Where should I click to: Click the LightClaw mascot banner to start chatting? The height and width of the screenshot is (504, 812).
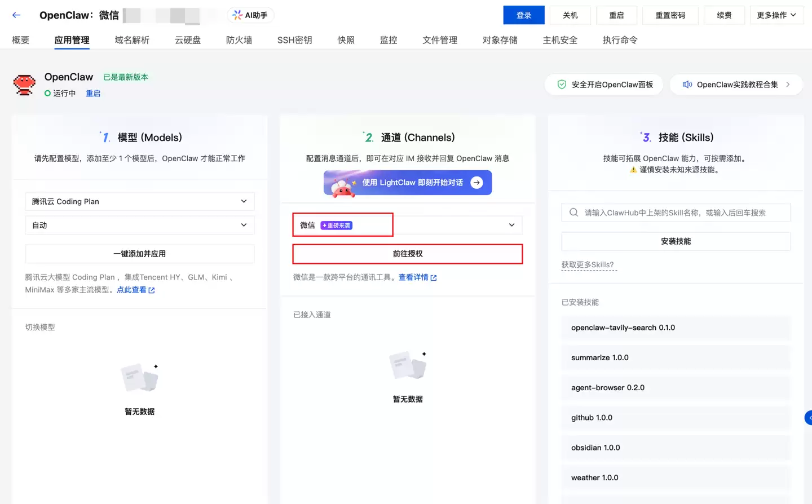[x=407, y=183]
